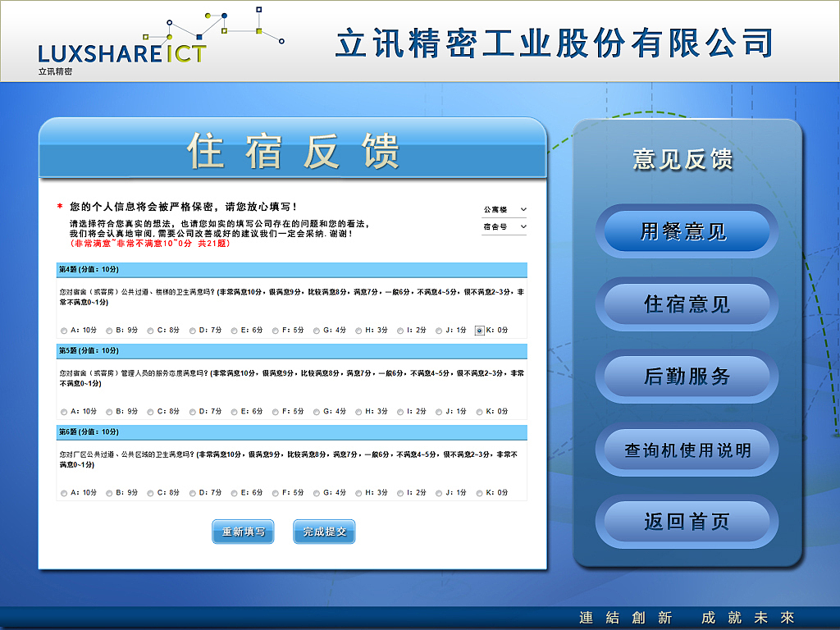Choose B: 9分 in question 6
840x630 pixels.
pos(109,493)
